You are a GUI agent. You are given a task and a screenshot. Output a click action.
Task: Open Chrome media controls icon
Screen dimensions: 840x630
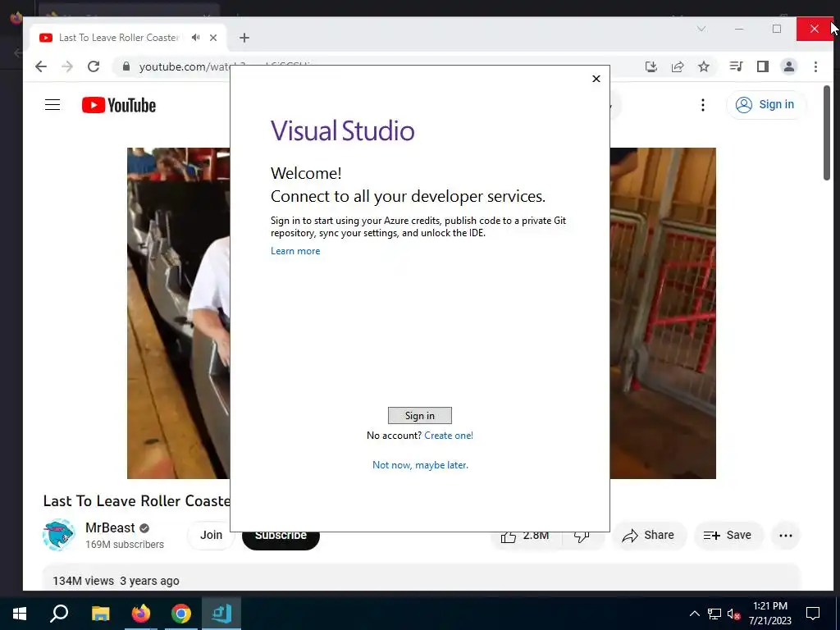(x=736, y=66)
